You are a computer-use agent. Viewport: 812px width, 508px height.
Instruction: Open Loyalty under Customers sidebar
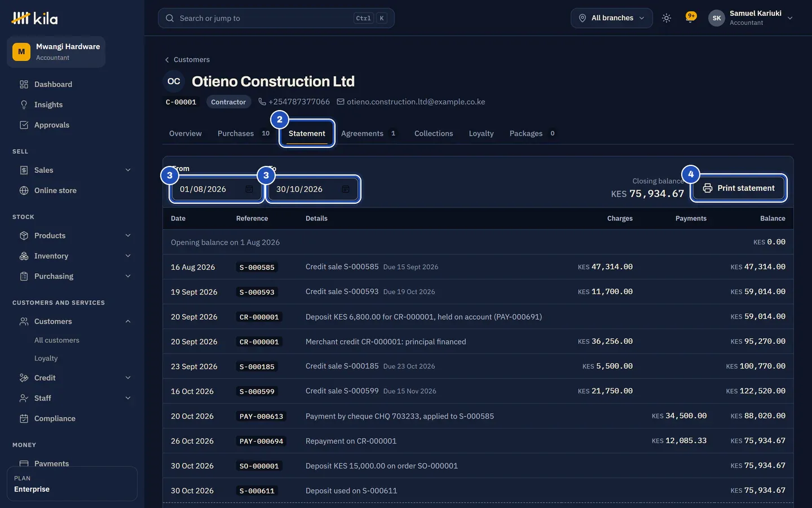46,358
